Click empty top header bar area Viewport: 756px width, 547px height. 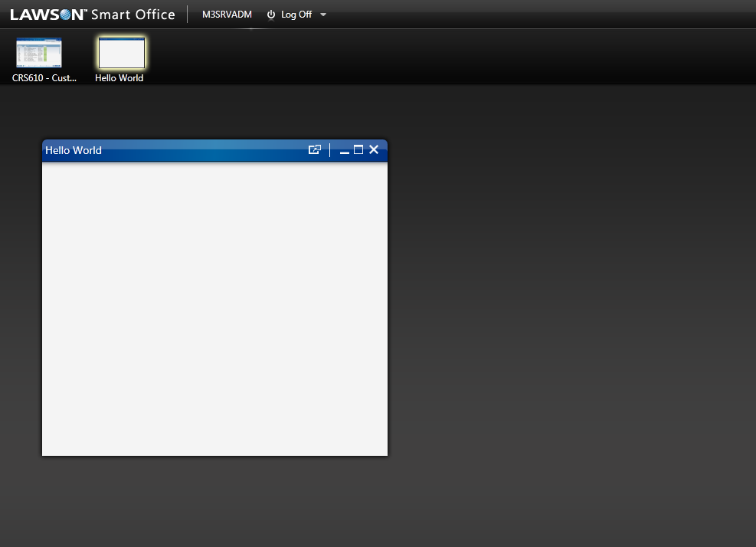(x=536, y=15)
